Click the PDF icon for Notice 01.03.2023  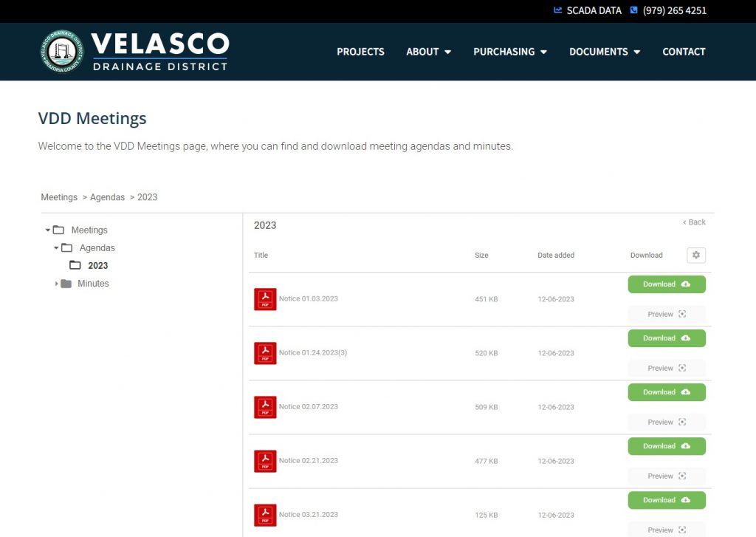coord(265,299)
